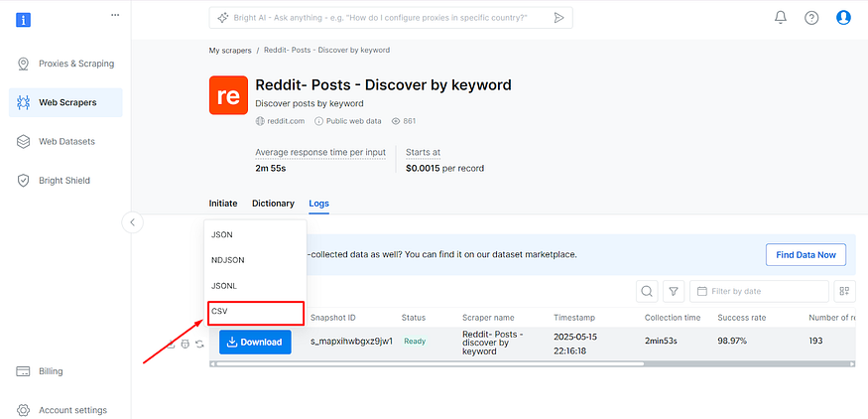Open notifications bell
Screen dimensions: 868x419
point(781,18)
